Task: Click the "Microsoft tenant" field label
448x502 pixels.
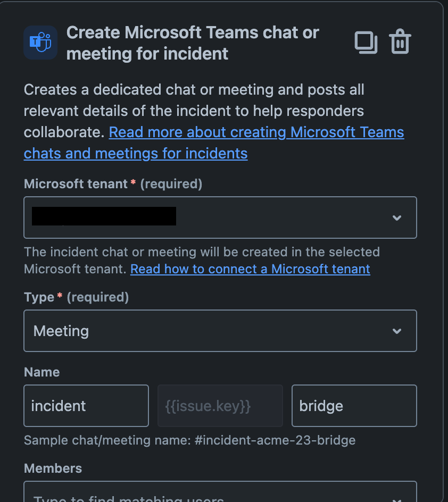Action: [76, 184]
